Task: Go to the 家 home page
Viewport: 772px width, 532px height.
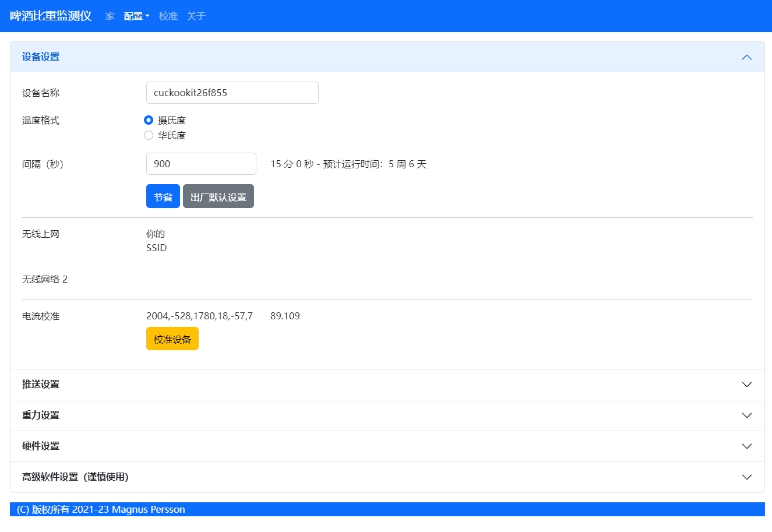Action: click(x=110, y=16)
